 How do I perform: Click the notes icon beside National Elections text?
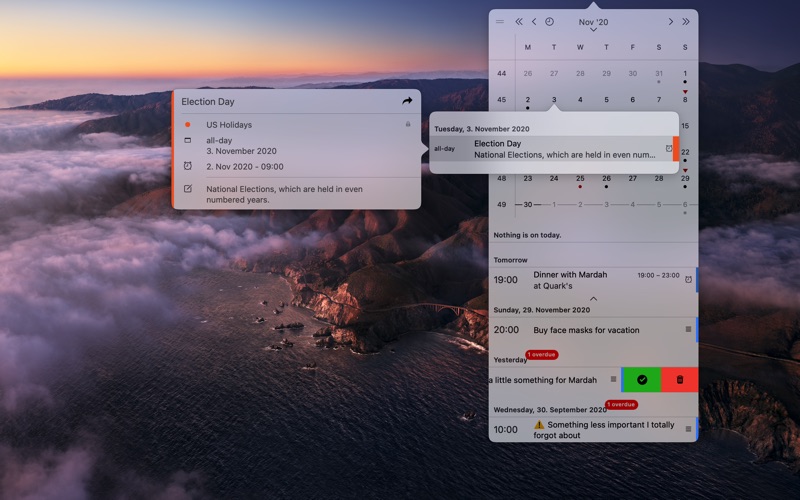[188, 189]
